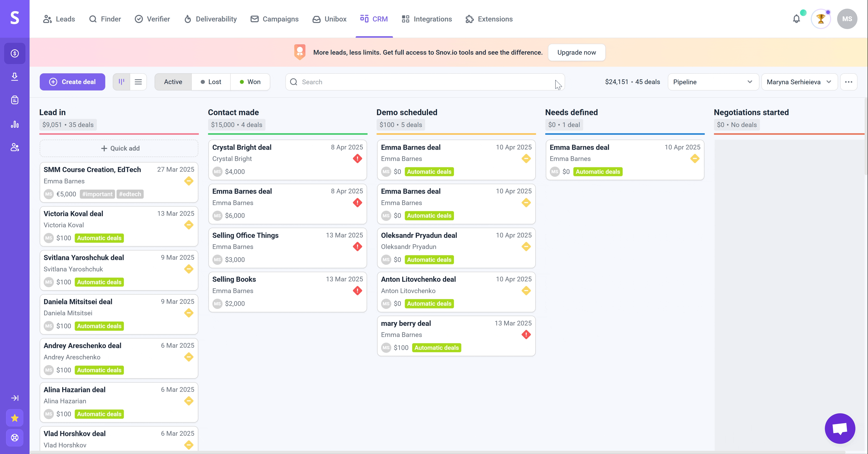Open the Maryna Serhieieva owner dropdown
The image size is (868, 454).
(x=799, y=82)
